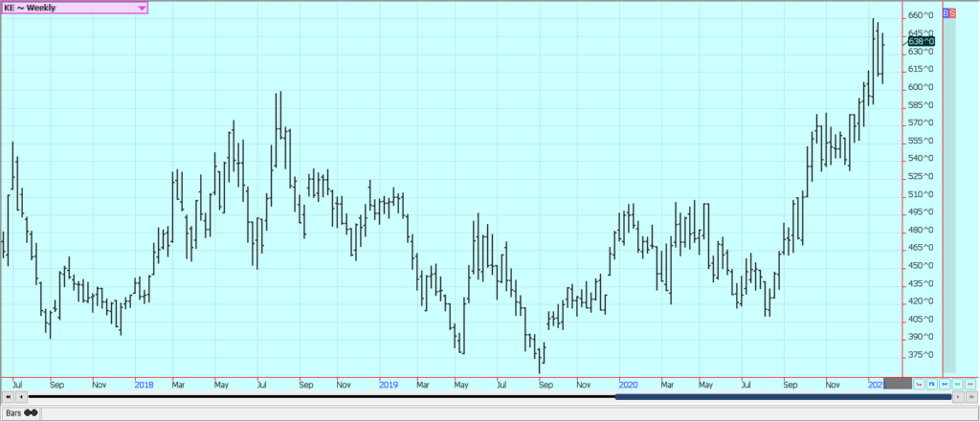The image size is (980, 422).
Task: Click the 2021 year label on time axis
Action: (x=877, y=385)
